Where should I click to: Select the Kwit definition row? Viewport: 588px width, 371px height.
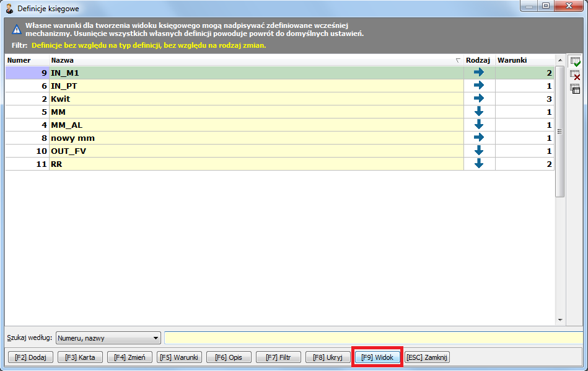(280, 99)
